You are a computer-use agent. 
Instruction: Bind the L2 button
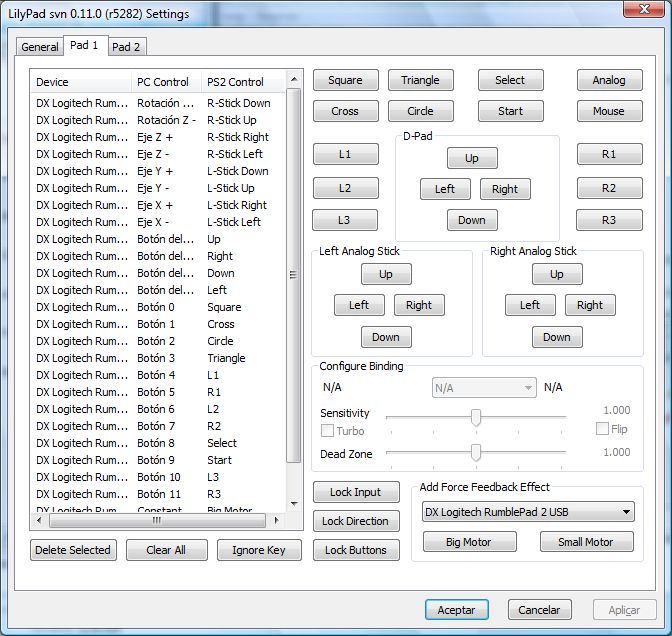pyautogui.click(x=345, y=188)
